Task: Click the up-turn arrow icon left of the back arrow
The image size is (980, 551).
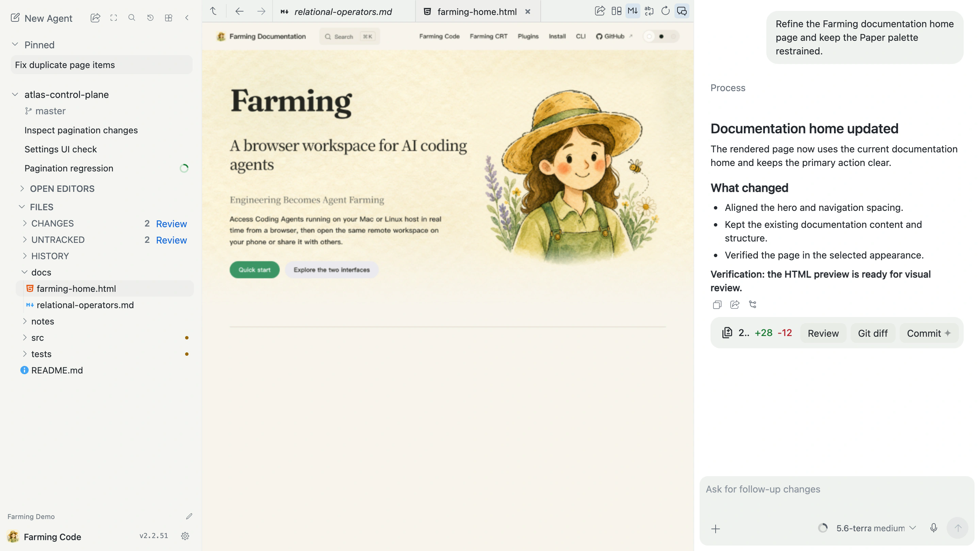Action: point(213,12)
